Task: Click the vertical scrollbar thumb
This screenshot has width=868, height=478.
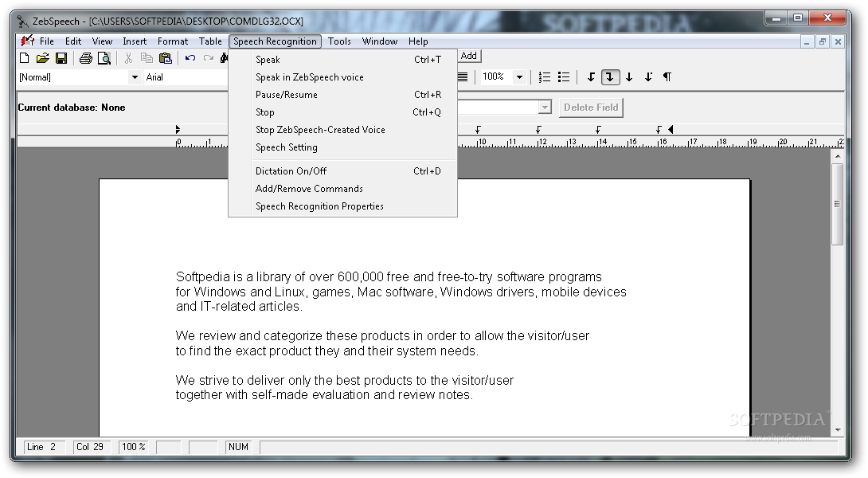Action: pyautogui.click(x=838, y=204)
